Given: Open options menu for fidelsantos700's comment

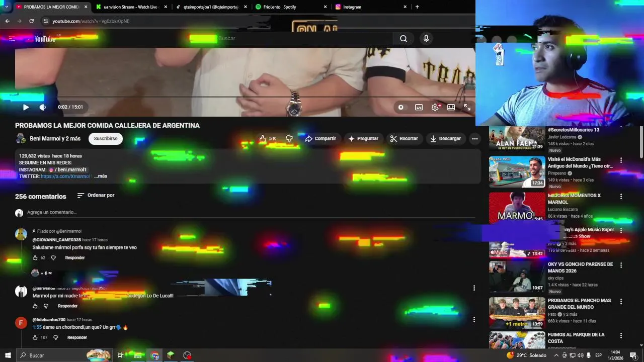Looking at the screenshot, I should pyautogui.click(x=474, y=319).
